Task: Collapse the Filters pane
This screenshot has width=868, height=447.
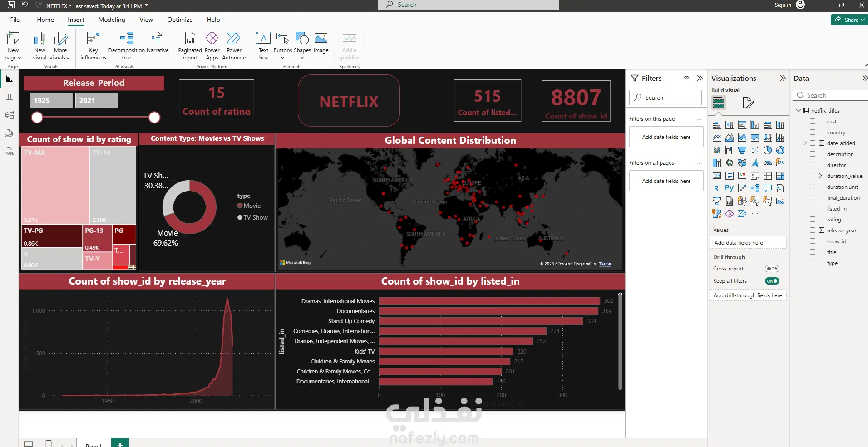Action: click(700, 78)
